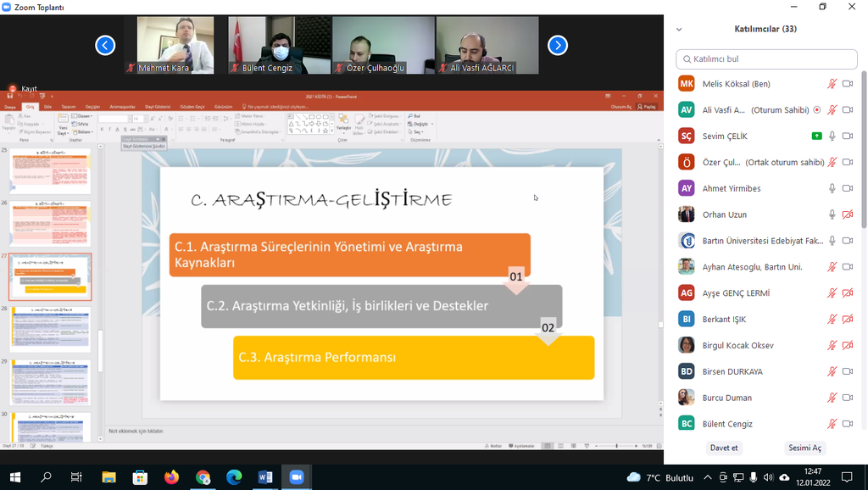Click the Katılımcı bul search field
This screenshot has height=490, width=868.
click(x=766, y=58)
